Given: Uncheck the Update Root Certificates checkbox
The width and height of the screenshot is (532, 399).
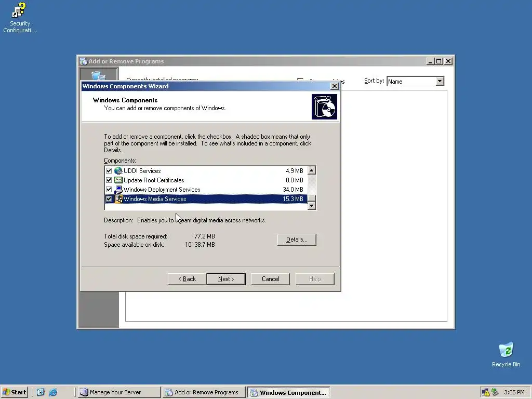Looking at the screenshot, I should click(109, 180).
